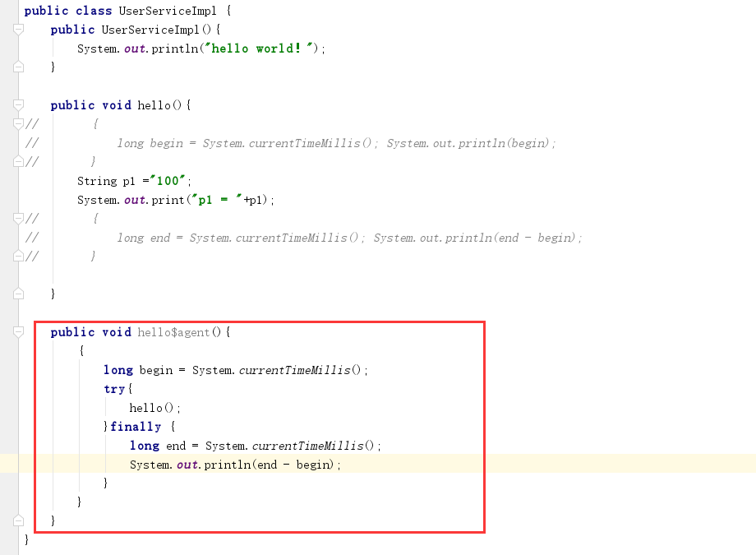Viewport: 756px width, 555px height.
Task: Click the closing fold marker of the hello() method
Action: pyautogui.click(x=18, y=294)
